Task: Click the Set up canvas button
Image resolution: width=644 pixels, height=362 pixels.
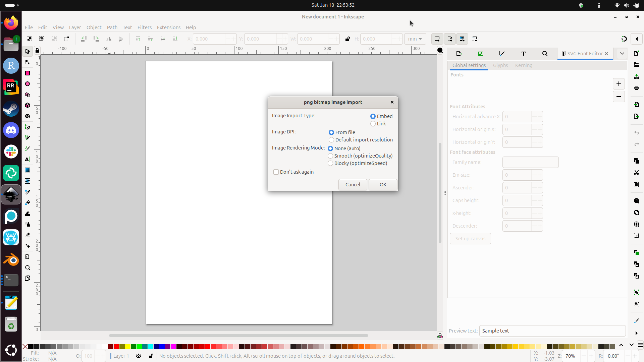Action: click(x=470, y=239)
